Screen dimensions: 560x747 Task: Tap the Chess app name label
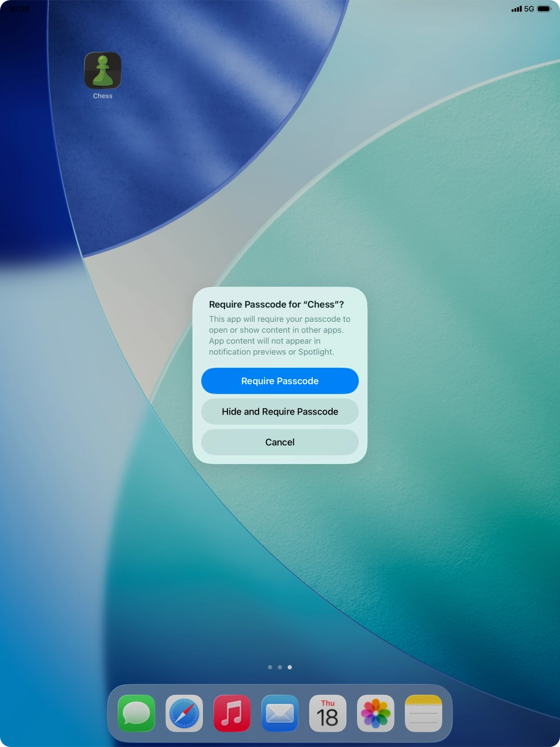coord(103,96)
